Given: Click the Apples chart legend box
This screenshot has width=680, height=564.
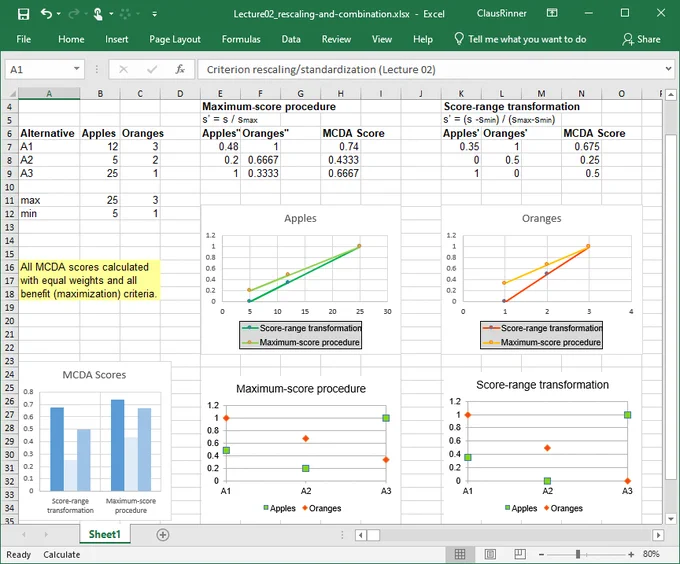Looking at the screenshot, I should click(301, 335).
